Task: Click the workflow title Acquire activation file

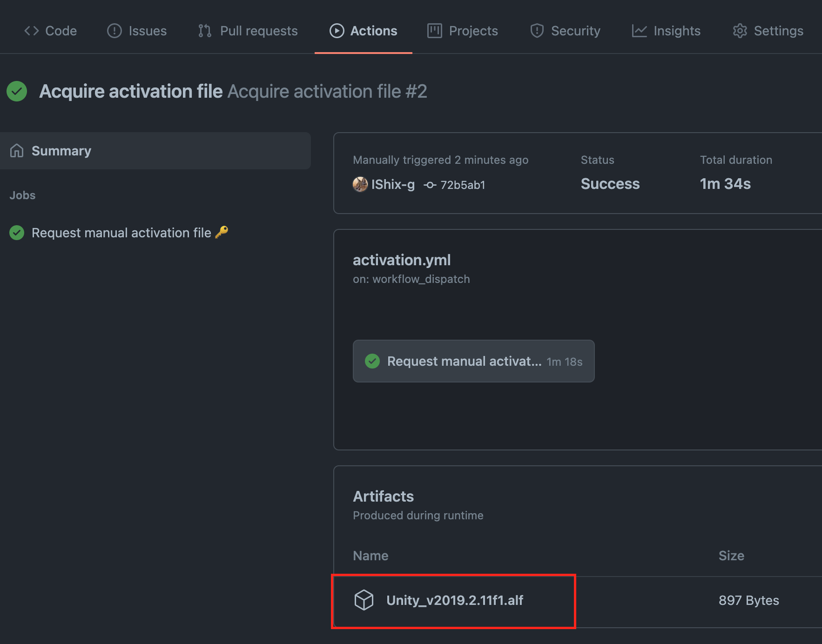Action: (131, 91)
